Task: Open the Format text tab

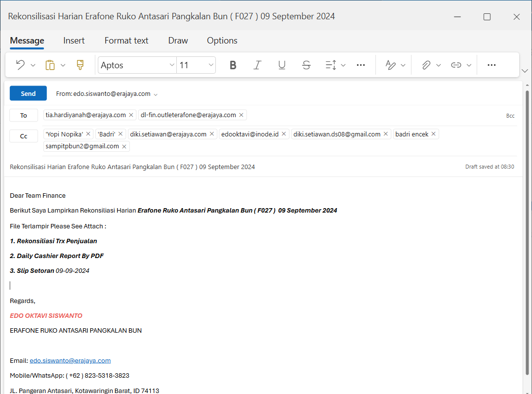Action: pyautogui.click(x=126, y=41)
